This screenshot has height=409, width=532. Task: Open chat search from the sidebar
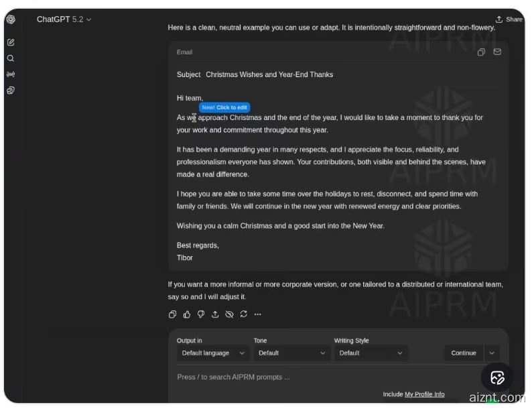(x=11, y=58)
